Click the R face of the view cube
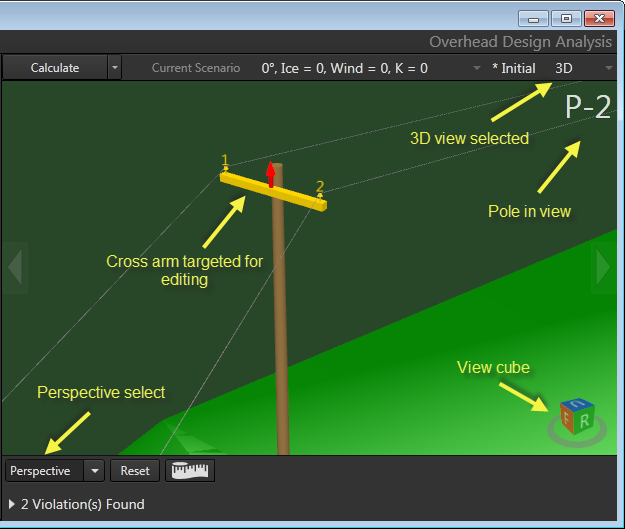625x529 pixels. tap(584, 421)
